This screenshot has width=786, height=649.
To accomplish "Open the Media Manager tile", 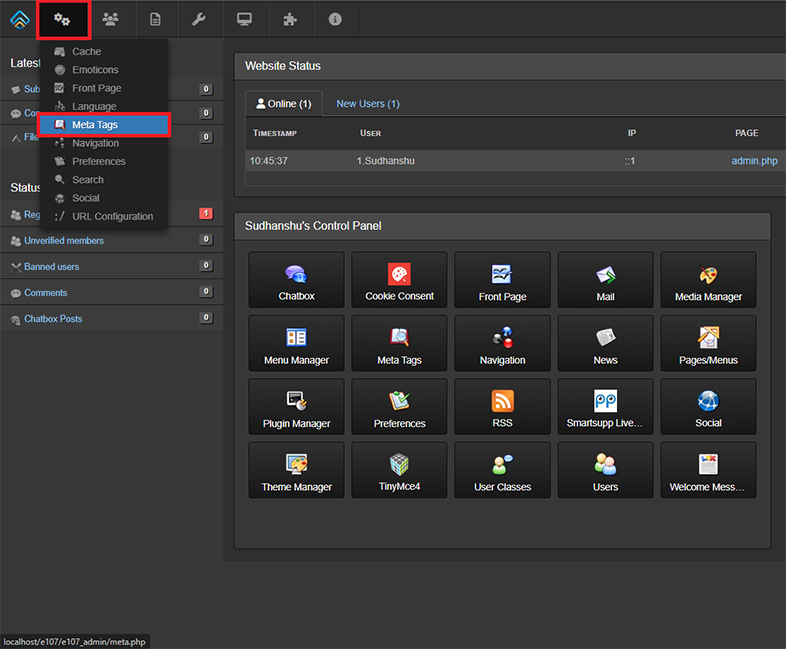I will point(708,280).
